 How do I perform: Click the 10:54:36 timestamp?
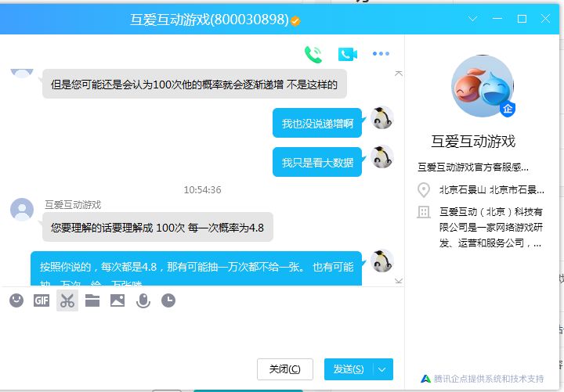(x=202, y=189)
